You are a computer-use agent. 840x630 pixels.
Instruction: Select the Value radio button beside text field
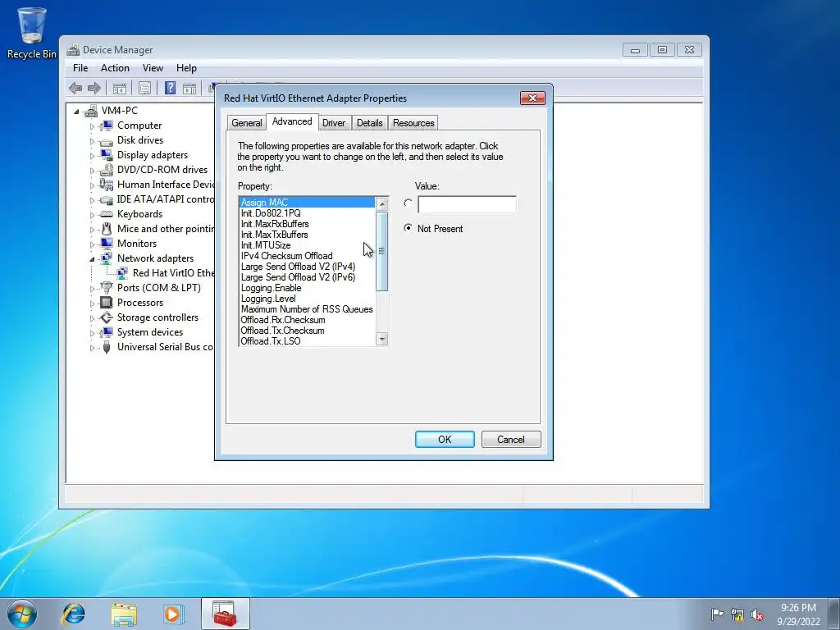tap(409, 203)
